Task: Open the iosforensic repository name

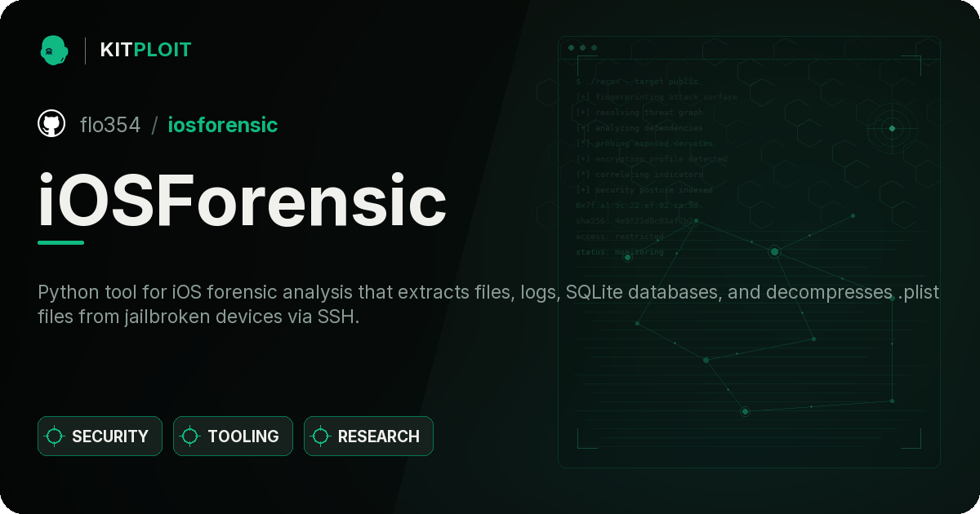Action: coord(223,125)
